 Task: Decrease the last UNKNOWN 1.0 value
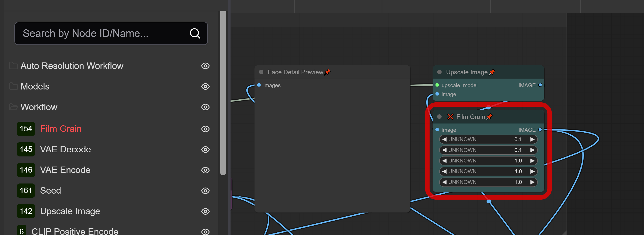tap(444, 182)
